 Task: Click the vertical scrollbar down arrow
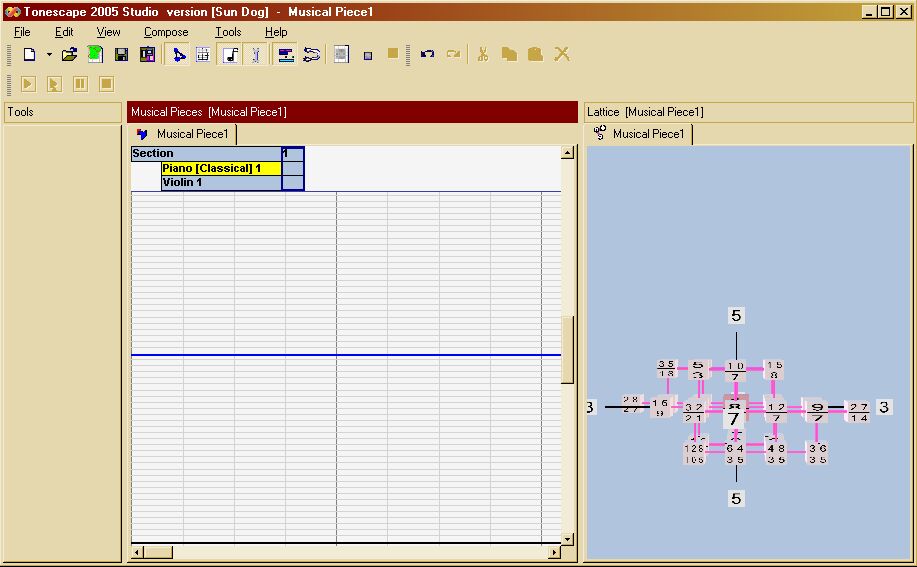point(567,539)
